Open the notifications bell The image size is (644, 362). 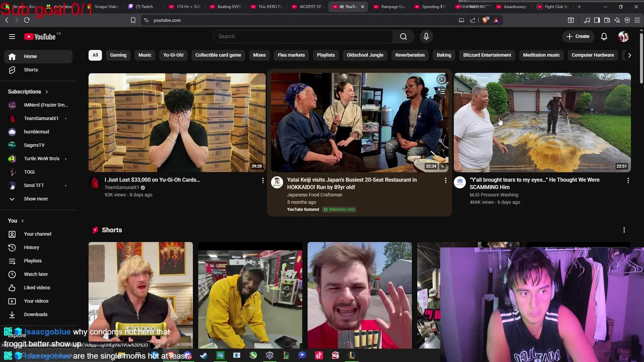click(x=604, y=36)
